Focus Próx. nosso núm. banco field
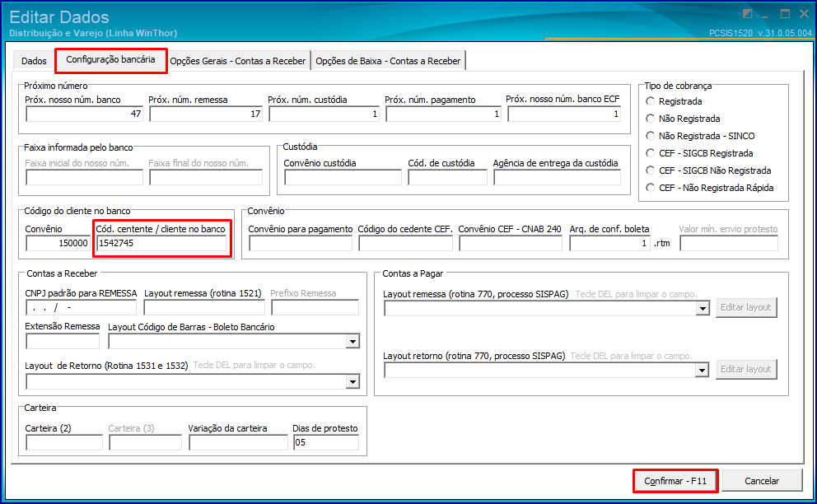The height and width of the screenshot is (504, 817). point(84,114)
